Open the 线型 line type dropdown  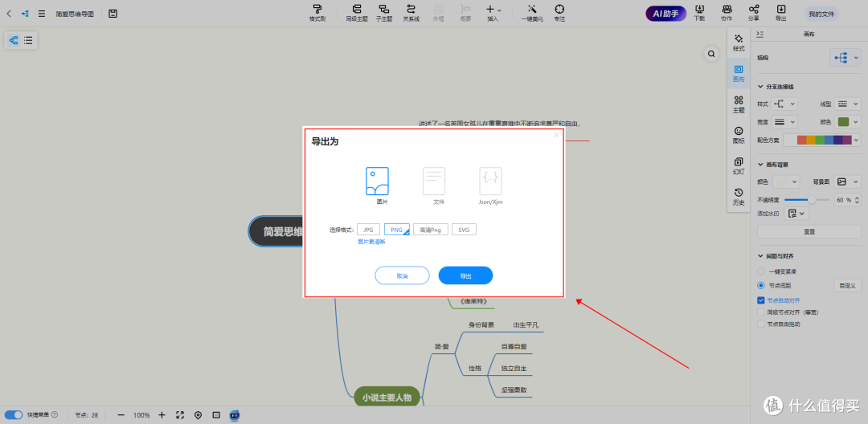pos(848,104)
